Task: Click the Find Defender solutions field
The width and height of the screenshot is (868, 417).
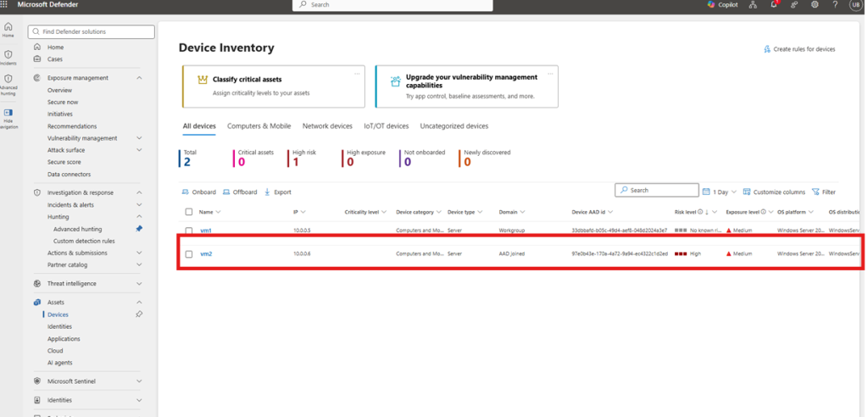Action: coord(92,31)
